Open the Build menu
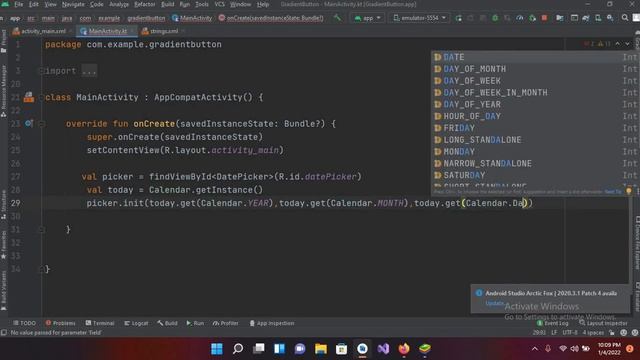The image size is (640, 360). pos(167,4)
